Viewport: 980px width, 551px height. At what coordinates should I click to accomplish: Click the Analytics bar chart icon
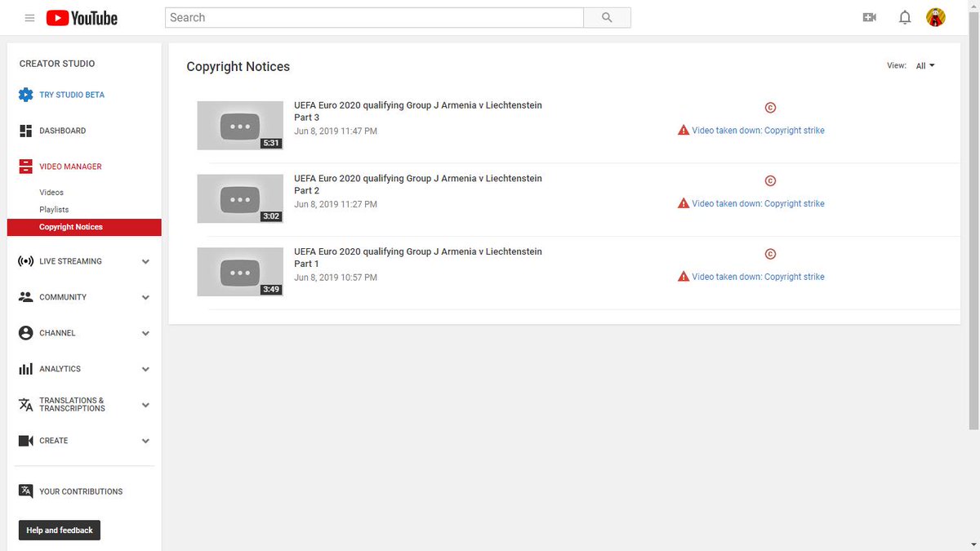click(25, 369)
